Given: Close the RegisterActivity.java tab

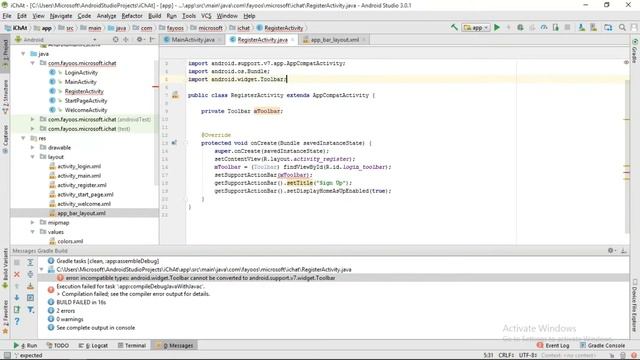Looking at the screenshot, I should pos(293,40).
